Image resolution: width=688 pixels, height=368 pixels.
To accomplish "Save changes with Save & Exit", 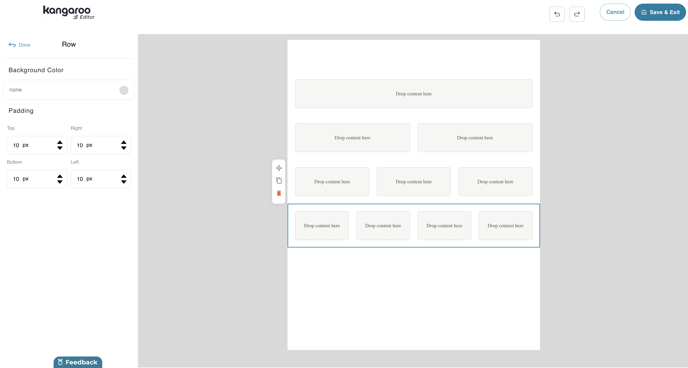I will pos(660,12).
